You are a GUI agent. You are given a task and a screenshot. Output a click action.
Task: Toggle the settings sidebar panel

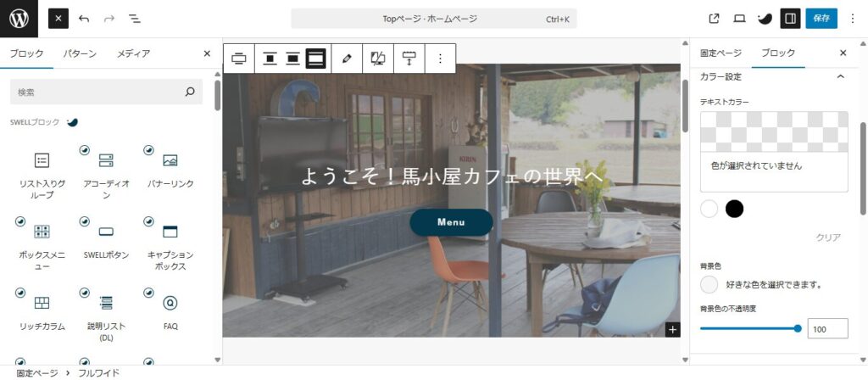click(x=791, y=19)
